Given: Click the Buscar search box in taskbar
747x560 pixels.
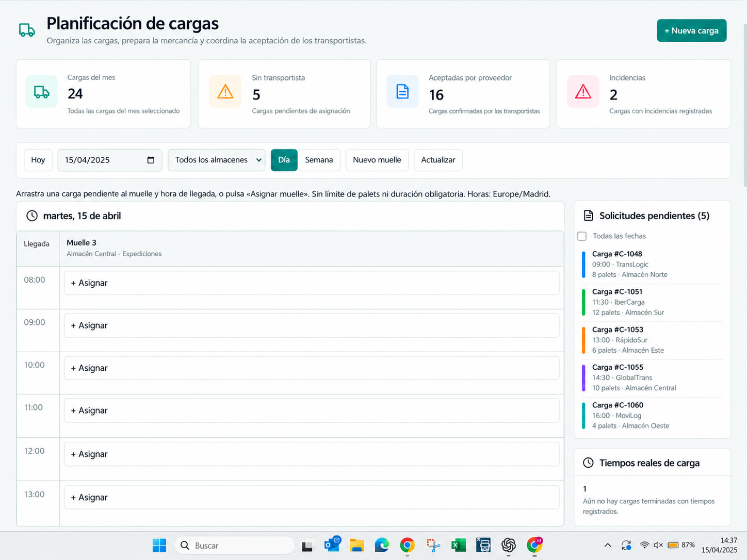Looking at the screenshot, I should coord(235,545).
